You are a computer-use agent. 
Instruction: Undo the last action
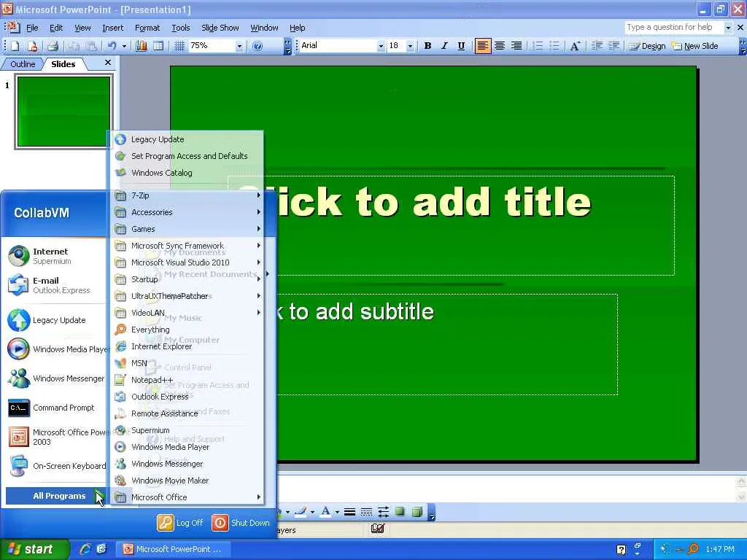coord(112,46)
